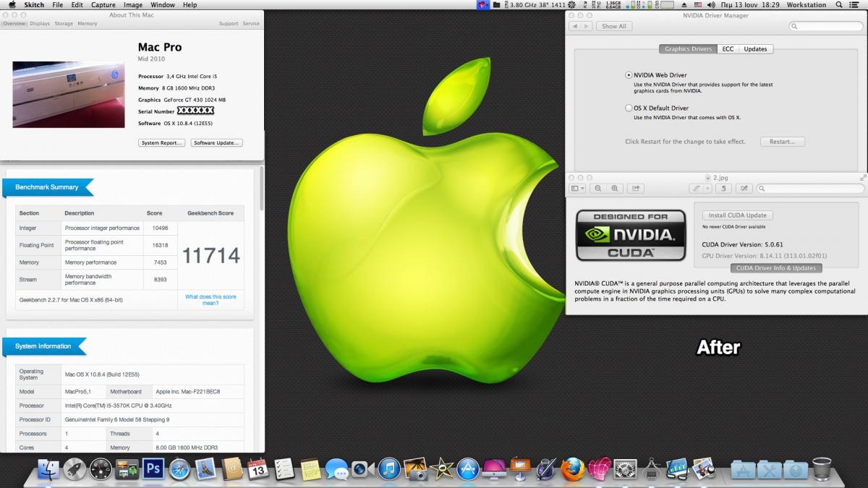Image resolution: width=868 pixels, height=488 pixels.
Task: Open iMovie star icon in Dock
Action: pyautogui.click(x=441, y=470)
